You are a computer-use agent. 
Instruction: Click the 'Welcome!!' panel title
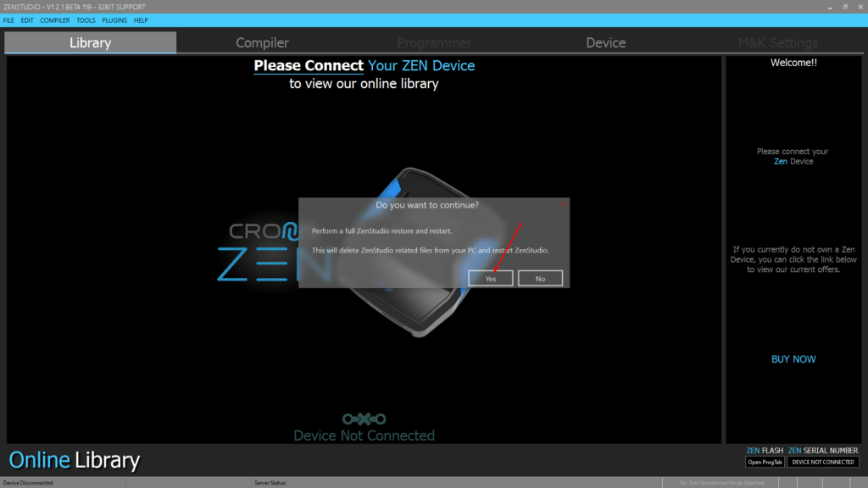click(x=793, y=63)
